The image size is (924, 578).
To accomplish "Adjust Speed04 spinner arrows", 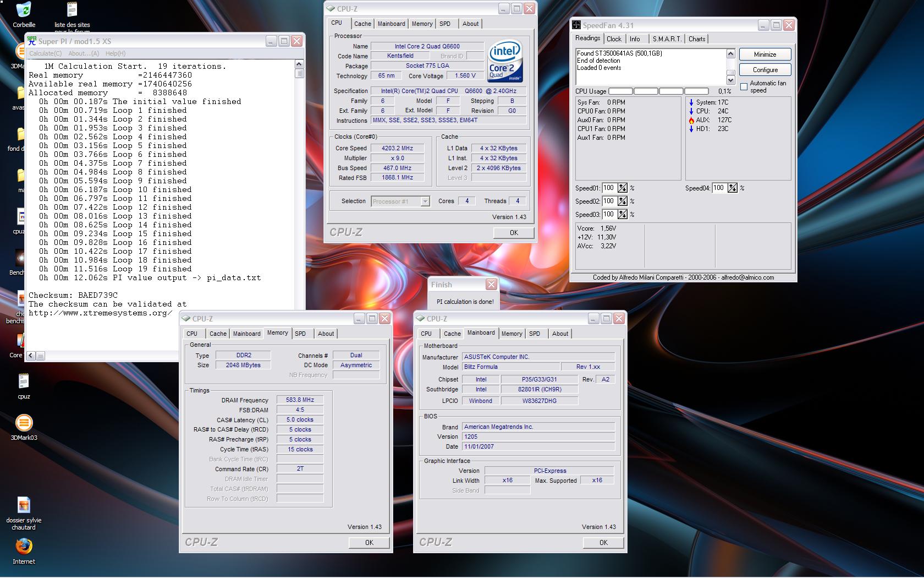I will pyautogui.click(x=733, y=188).
